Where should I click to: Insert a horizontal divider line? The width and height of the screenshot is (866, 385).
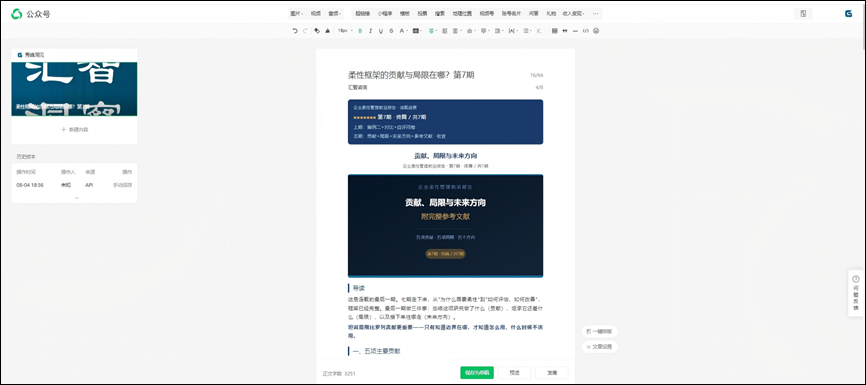(x=575, y=31)
